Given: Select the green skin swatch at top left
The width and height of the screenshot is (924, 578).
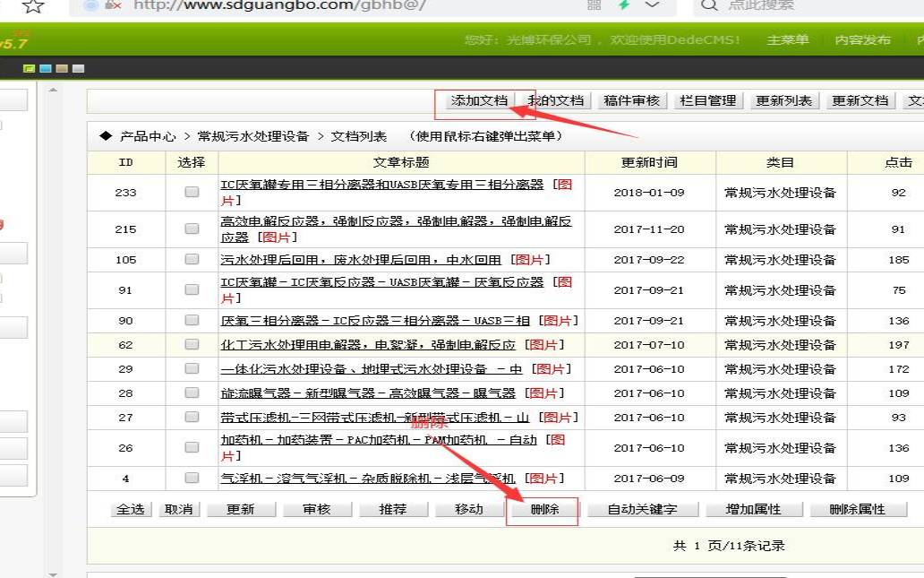Looking at the screenshot, I should 30,68.
